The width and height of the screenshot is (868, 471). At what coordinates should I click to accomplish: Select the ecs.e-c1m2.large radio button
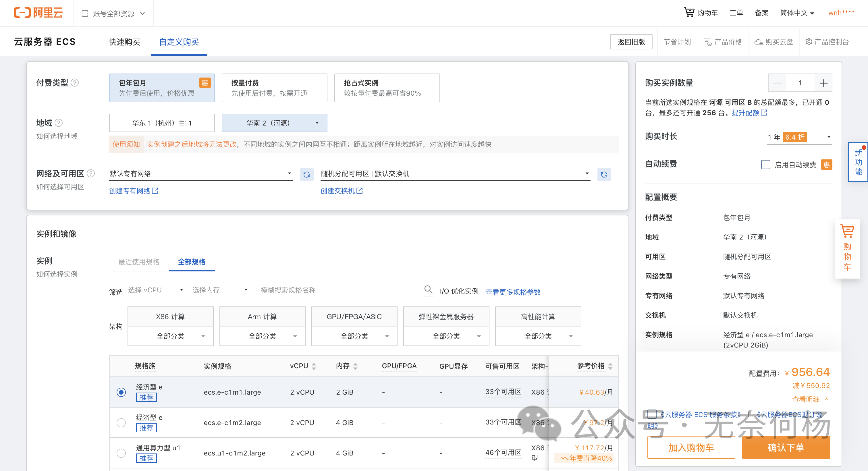tap(121, 422)
